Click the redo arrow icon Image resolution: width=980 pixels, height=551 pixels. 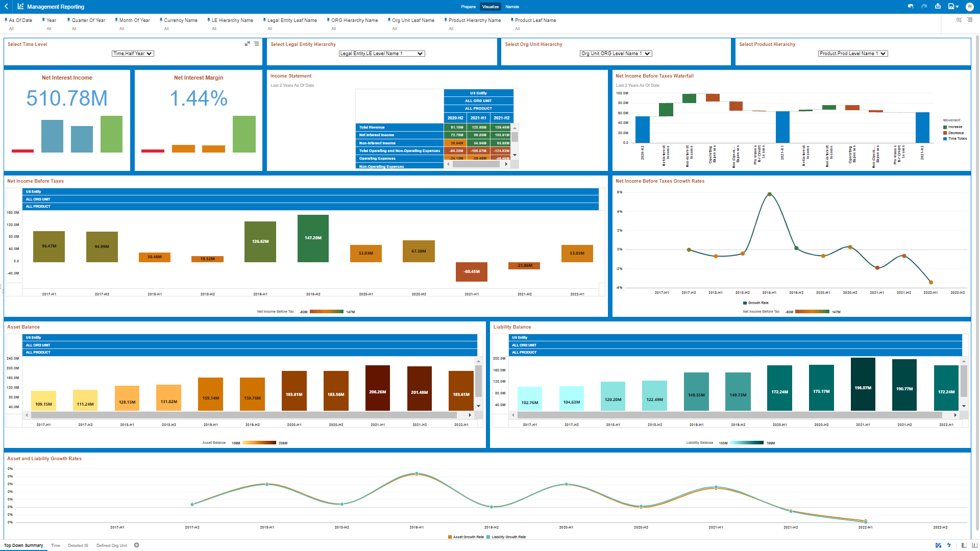(924, 7)
